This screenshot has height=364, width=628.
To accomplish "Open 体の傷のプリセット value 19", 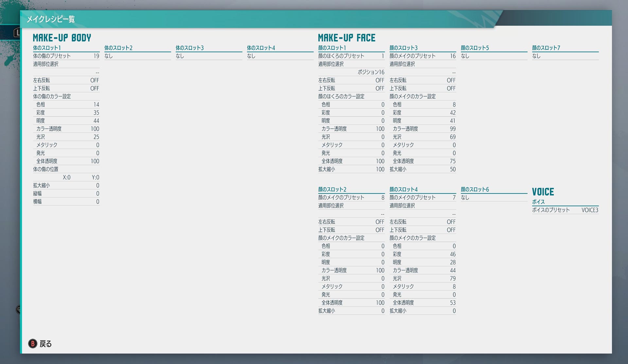I will tap(96, 56).
